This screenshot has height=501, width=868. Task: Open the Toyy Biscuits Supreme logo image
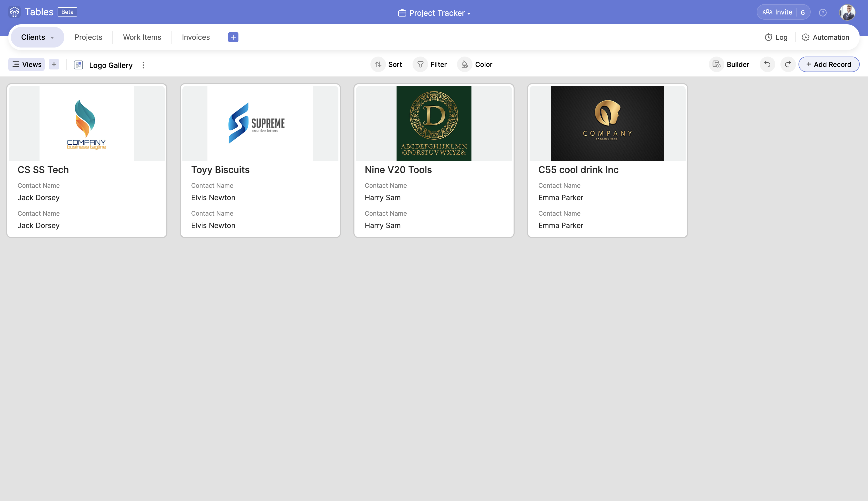(x=260, y=123)
